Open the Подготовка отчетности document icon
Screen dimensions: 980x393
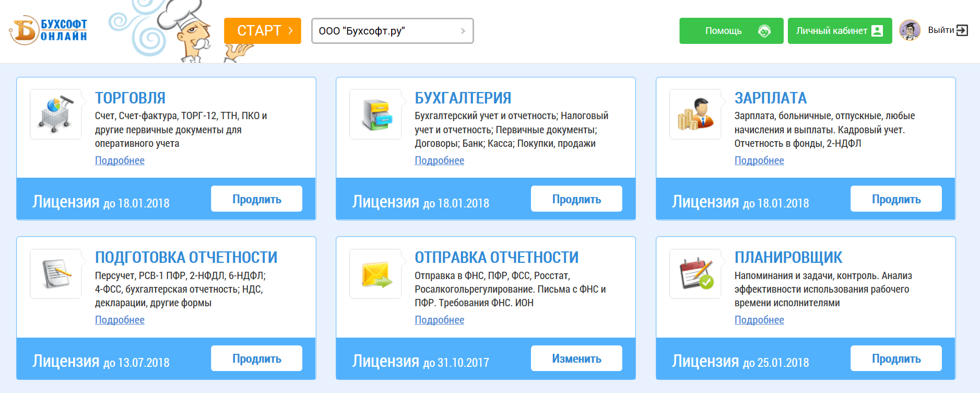tap(56, 274)
